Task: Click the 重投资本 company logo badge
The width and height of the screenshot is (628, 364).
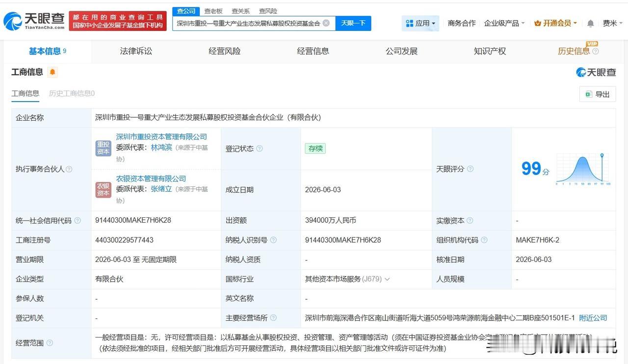Action: (x=103, y=148)
